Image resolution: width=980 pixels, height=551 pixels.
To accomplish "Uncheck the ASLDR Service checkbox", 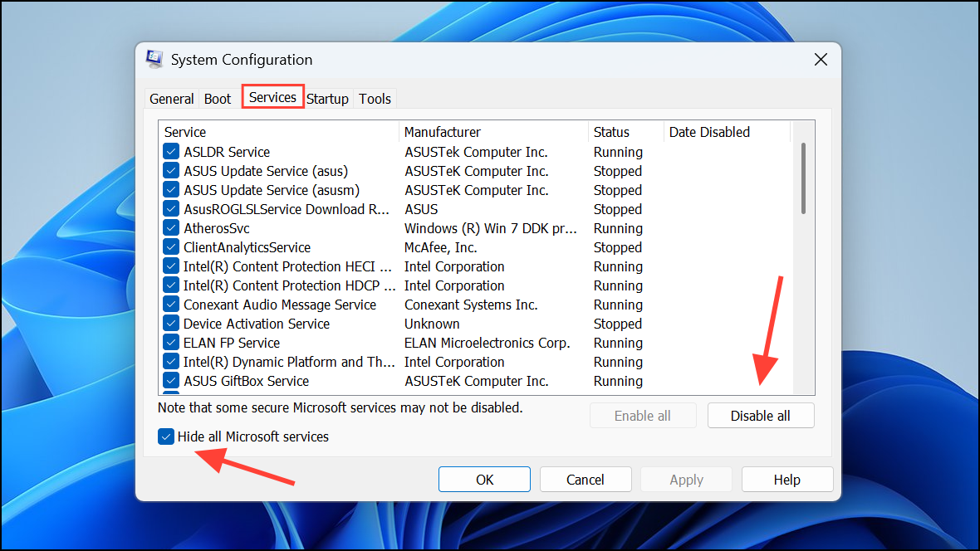I will point(170,152).
